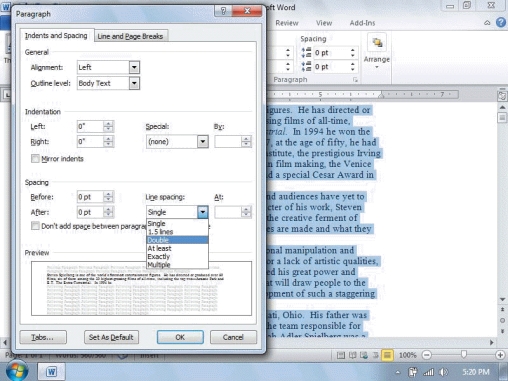Adjust the zoom slider handle
The width and height of the screenshot is (508, 381).
pos(463,355)
